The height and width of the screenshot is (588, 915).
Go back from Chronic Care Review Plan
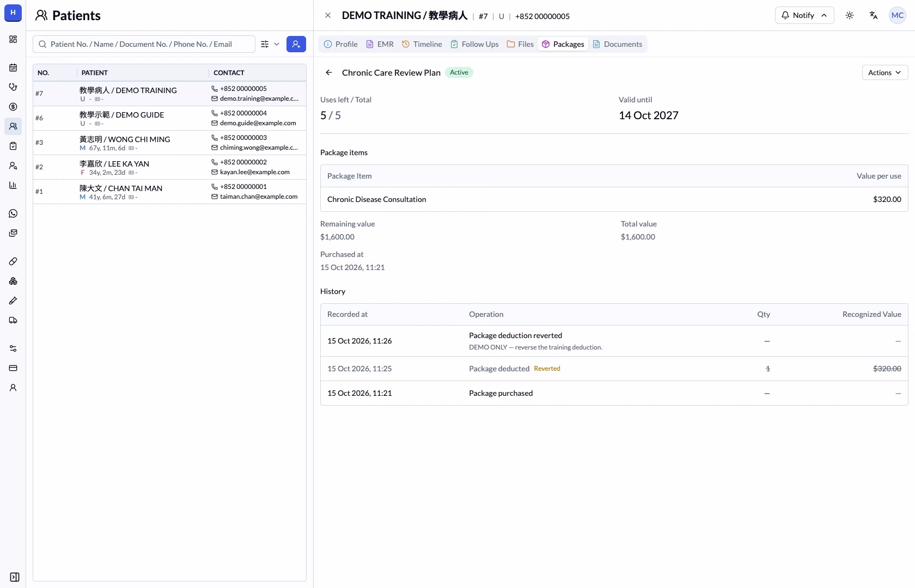(x=329, y=72)
